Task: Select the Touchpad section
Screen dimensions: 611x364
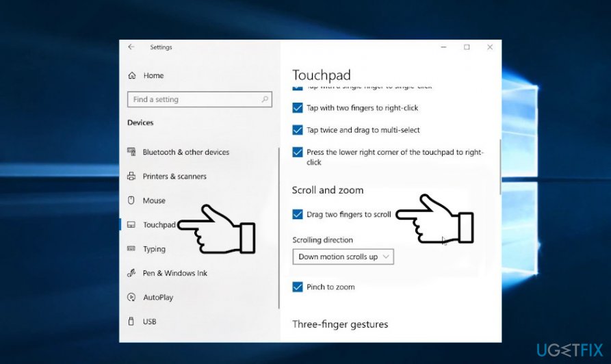Action: tap(159, 225)
